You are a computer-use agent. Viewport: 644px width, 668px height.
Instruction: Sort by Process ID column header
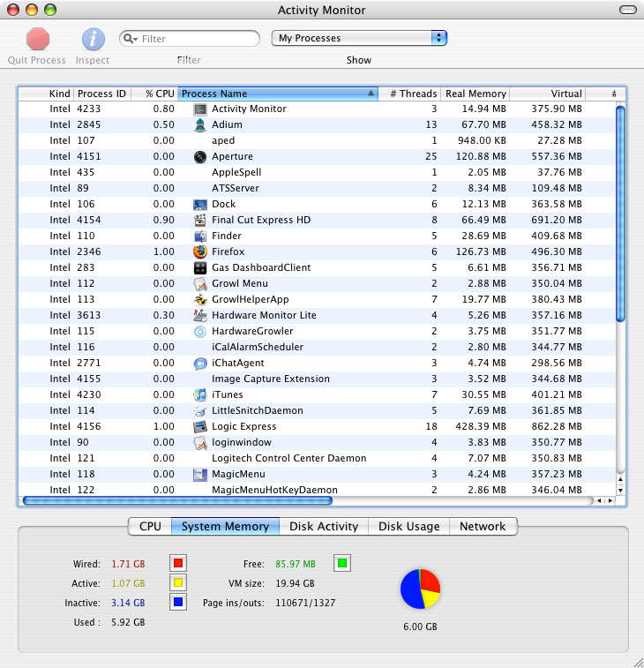pyautogui.click(x=102, y=94)
